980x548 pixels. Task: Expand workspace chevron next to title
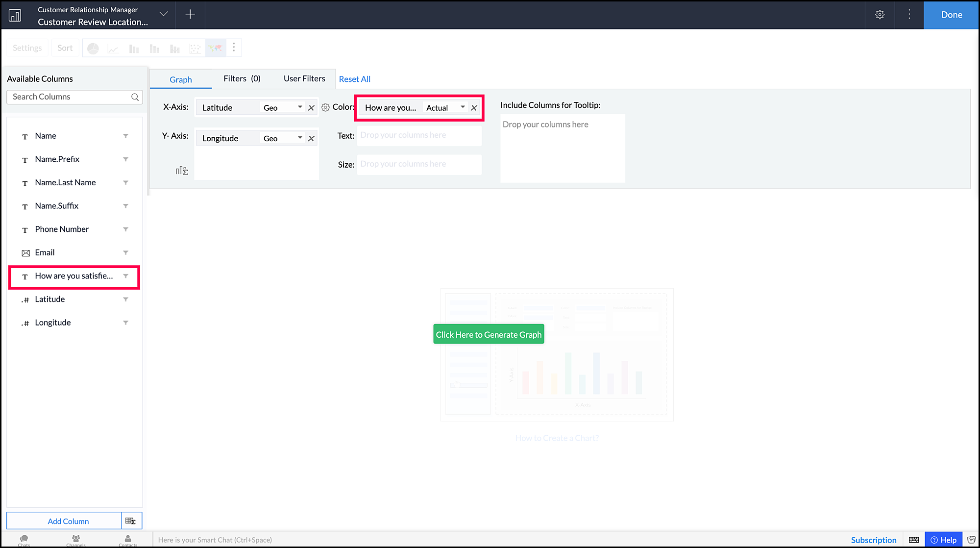164,14
